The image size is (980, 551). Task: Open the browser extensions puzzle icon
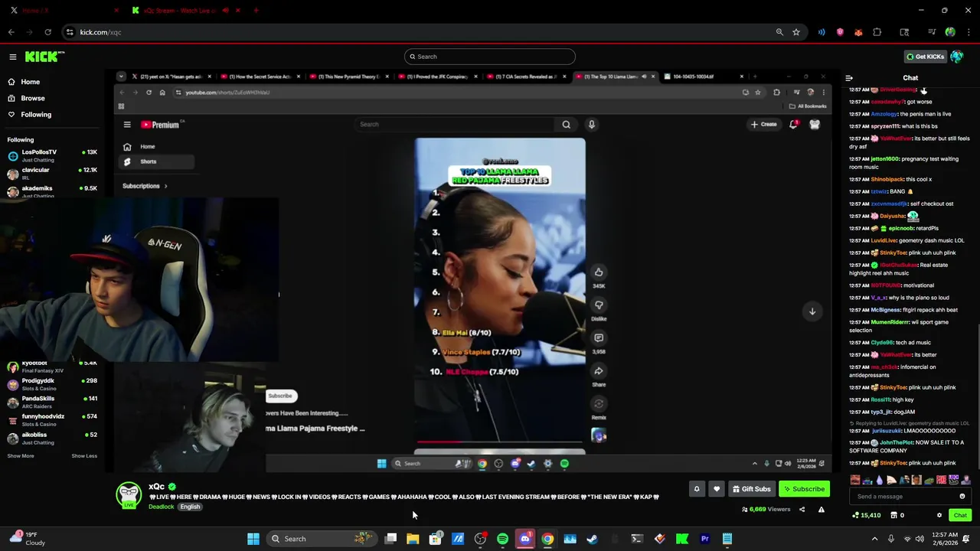pyautogui.click(x=877, y=32)
